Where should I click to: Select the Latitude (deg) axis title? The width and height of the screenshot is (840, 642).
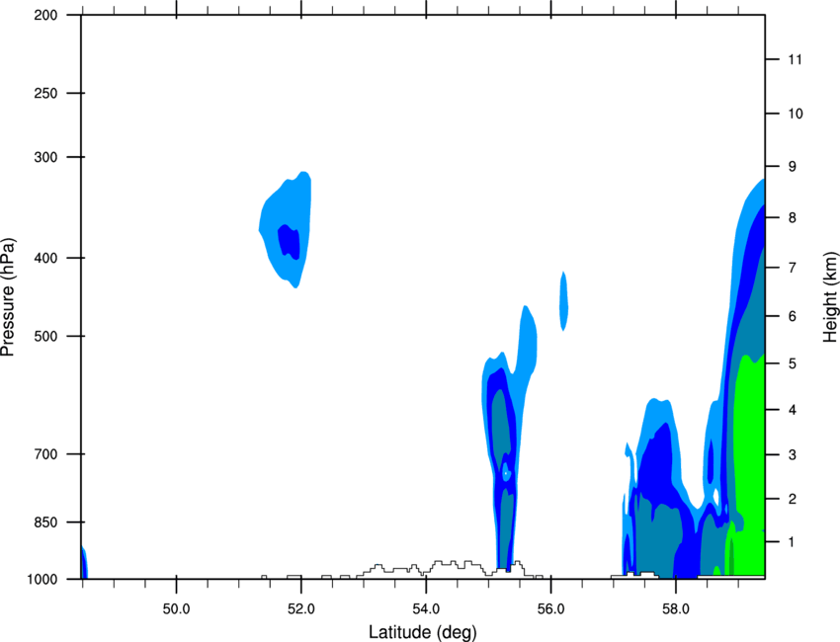tap(422, 632)
